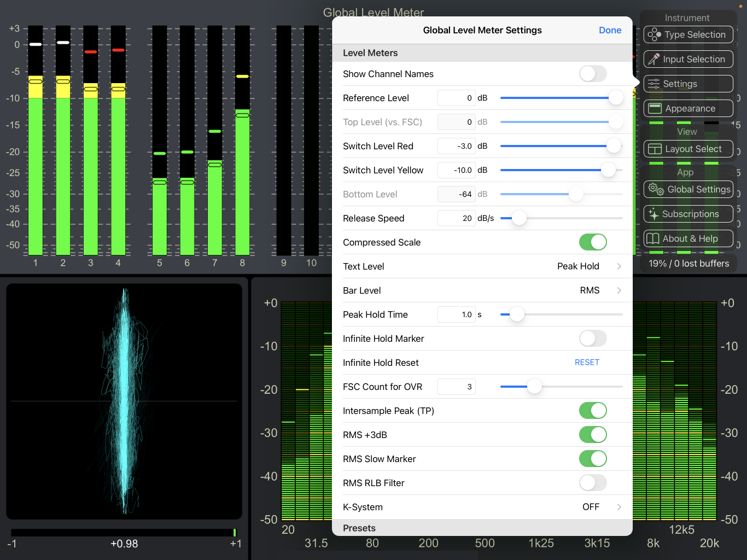View Subscriptions
This screenshot has height=560, width=747.
[688, 214]
